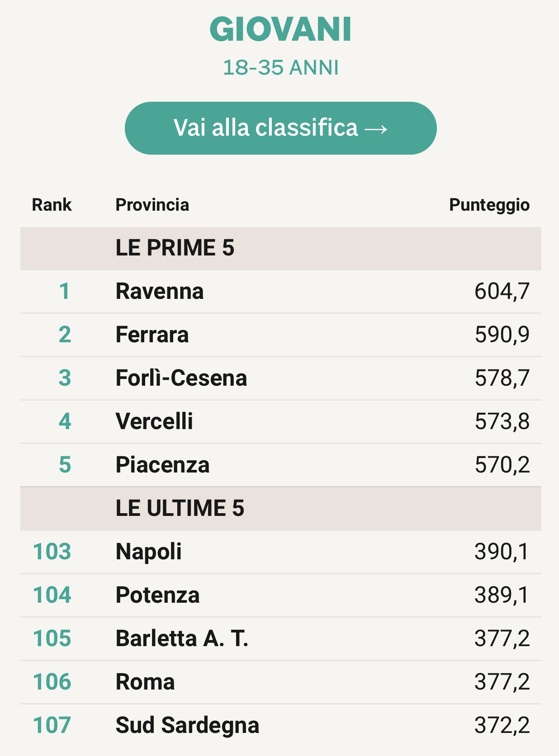This screenshot has width=559, height=756.
Task: Click the LE PRIME 5 section header
Action: (x=175, y=248)
